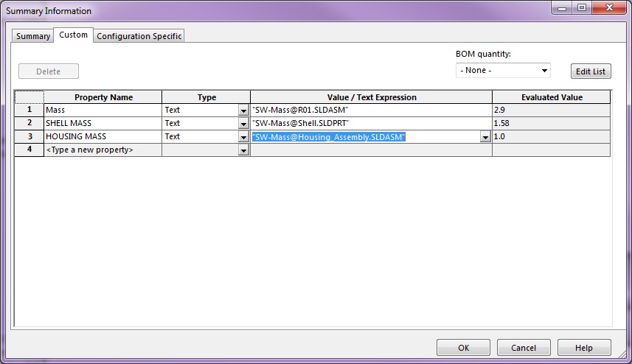The height and width of the screenshot is (364, 632).
Task: Click the HOUSING MASS property name cell
Action: 103,136
